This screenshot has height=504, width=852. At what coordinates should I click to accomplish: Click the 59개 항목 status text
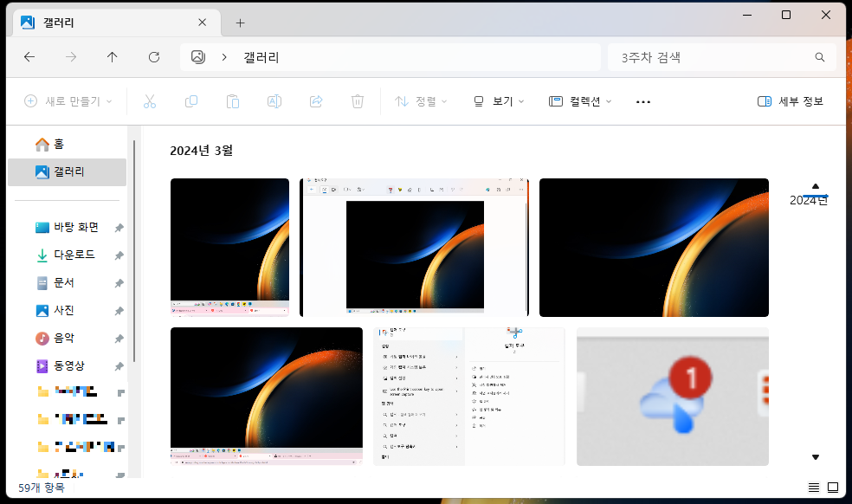pyautogui.click(x=42, y=488)
